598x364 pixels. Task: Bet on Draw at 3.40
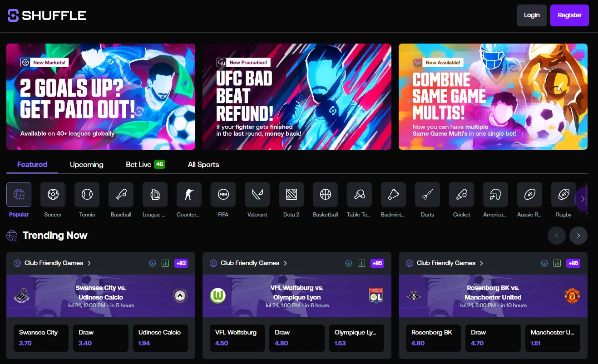[x=100, y=338]
